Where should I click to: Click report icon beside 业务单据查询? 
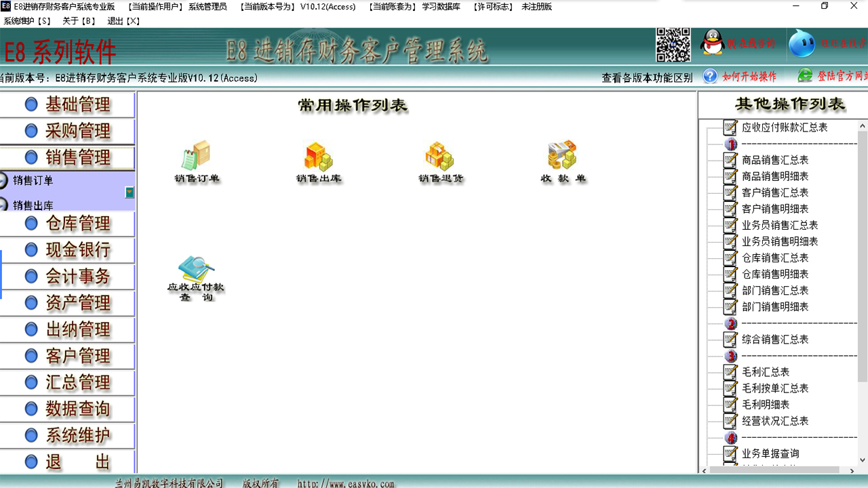coord(730,453)
